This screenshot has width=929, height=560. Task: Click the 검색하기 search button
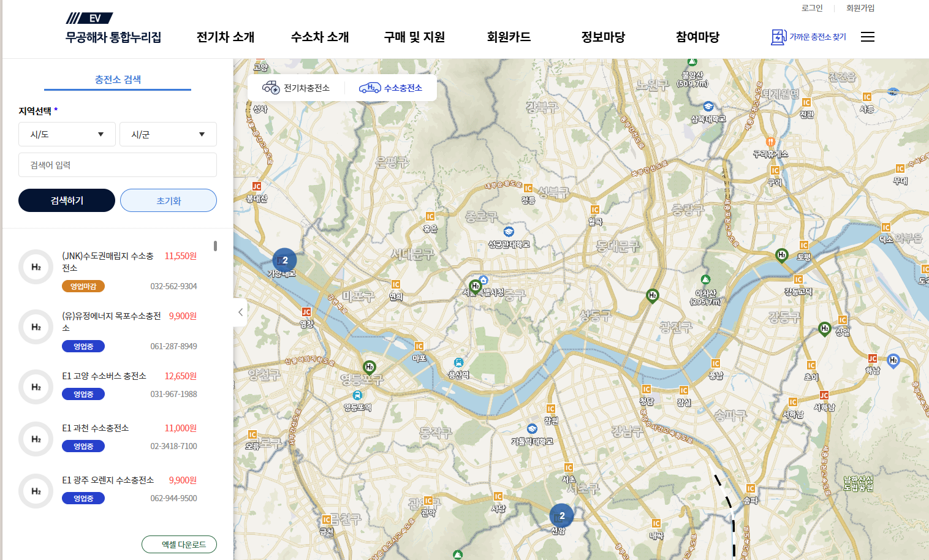click(x=66, y=200)
